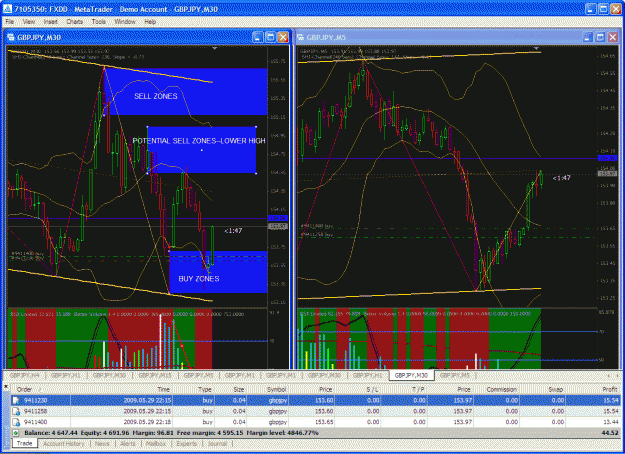Click the time 2009.05.29 22:18
625x454 pixels.
147,422
